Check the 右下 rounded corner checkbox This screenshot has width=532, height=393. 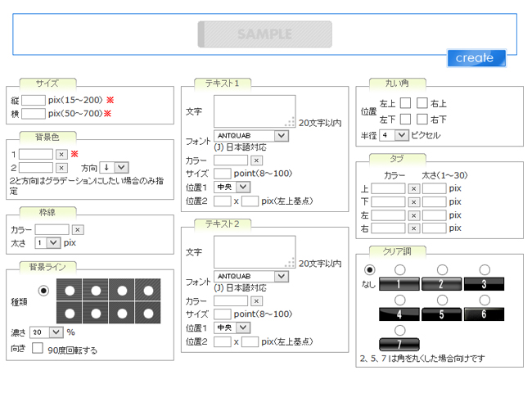point(422,119)
